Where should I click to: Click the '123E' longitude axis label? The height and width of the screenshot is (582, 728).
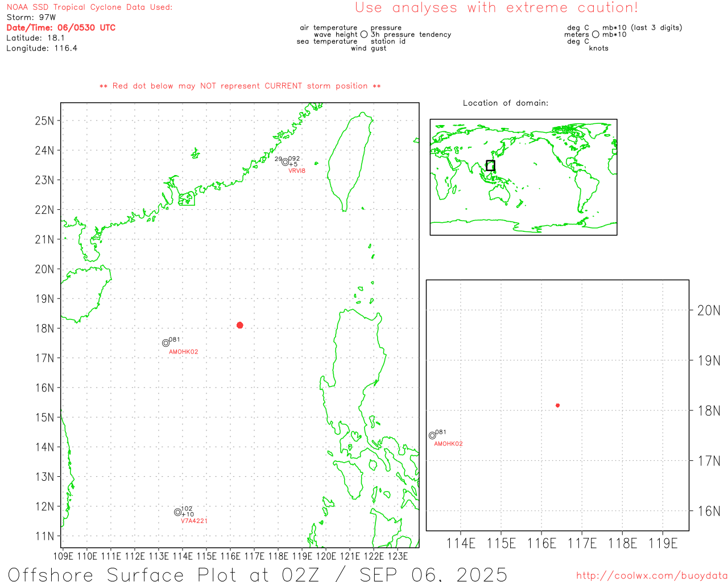click(398, 556)
